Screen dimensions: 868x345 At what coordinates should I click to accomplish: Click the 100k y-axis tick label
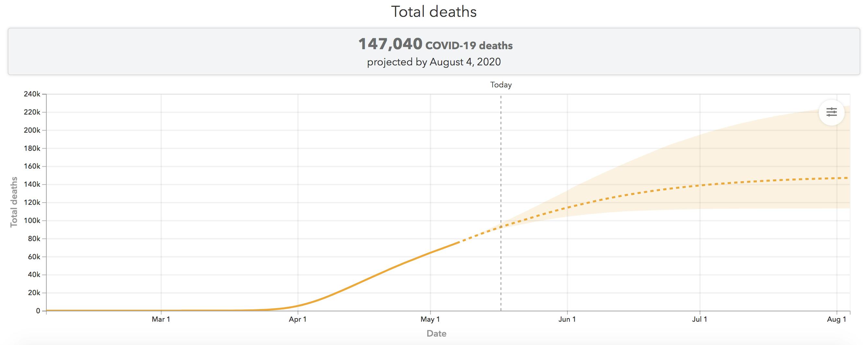tap(32, 221)
